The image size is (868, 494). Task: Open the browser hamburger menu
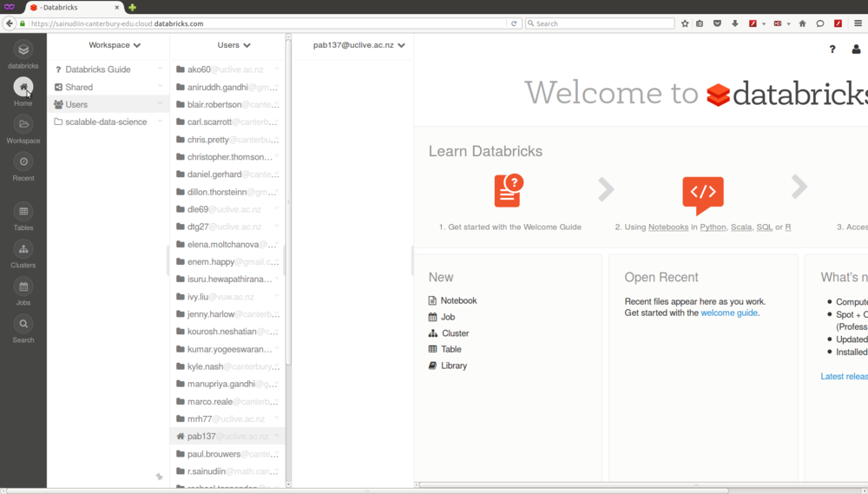point(858,23)
